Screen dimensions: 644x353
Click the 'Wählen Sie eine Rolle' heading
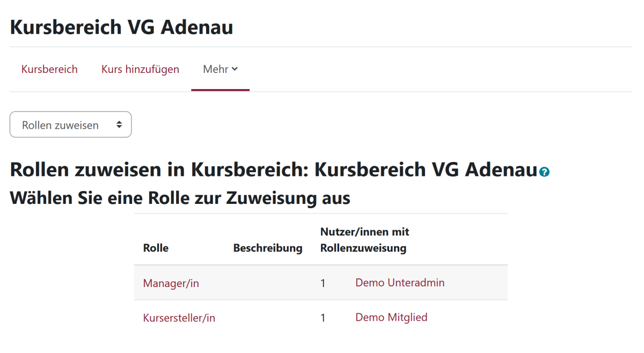click(x=180, y=198)
